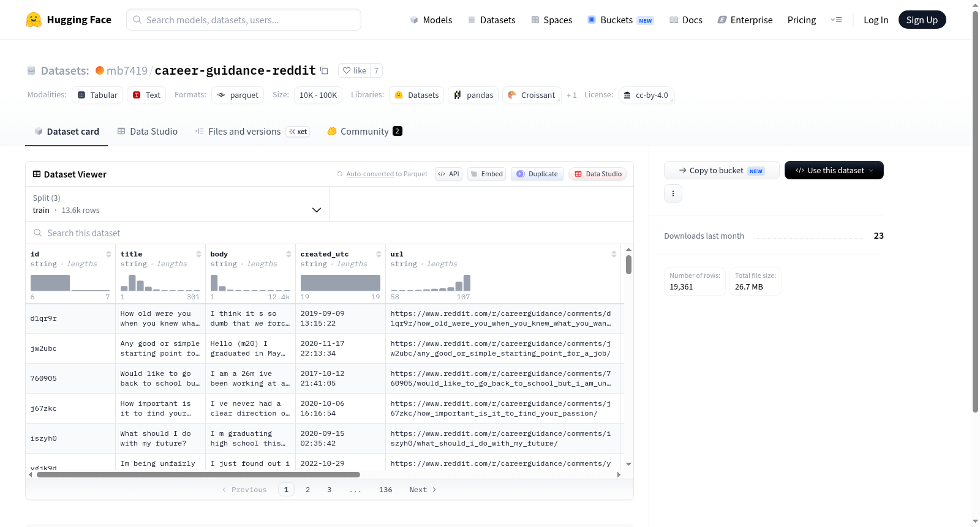980x527 pixels.
Task: Sort the created_utc column
Action: [379, 254]
